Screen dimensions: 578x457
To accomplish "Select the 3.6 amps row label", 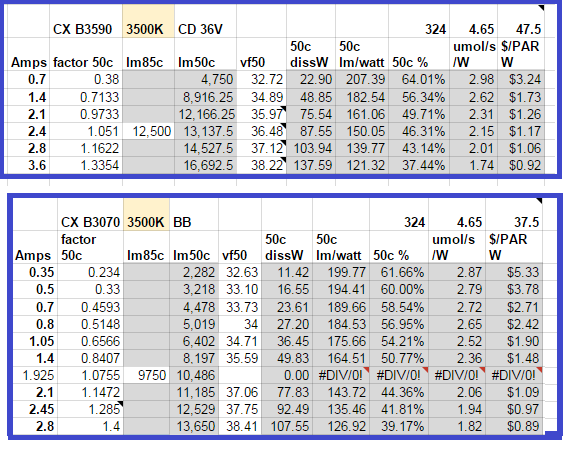I will [x=28, y=165].
